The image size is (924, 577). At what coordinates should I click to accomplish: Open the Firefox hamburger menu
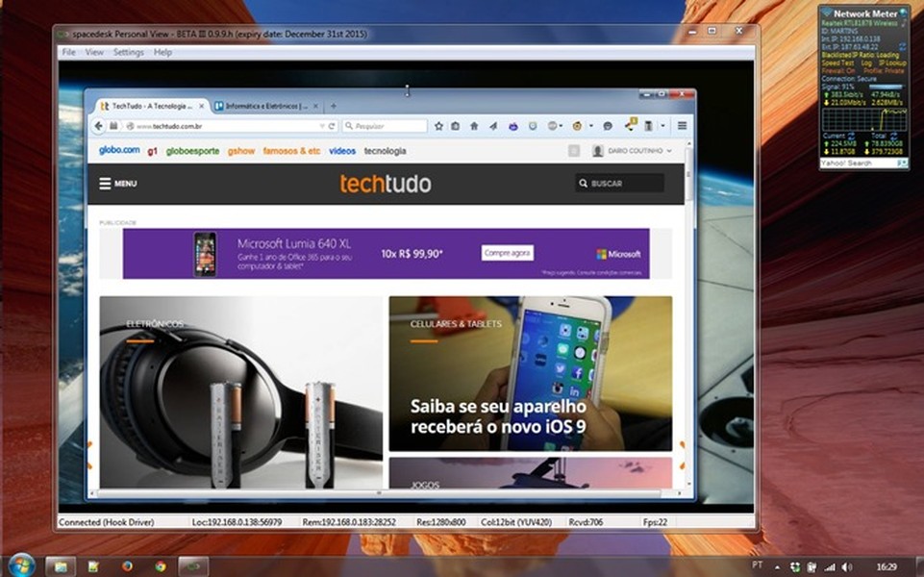[x=682, y=126]
